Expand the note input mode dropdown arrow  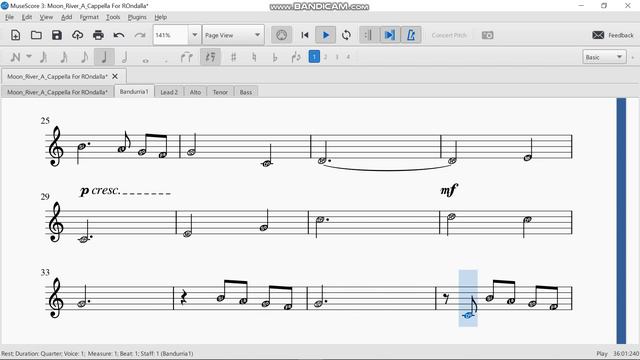pyautogui.click(x=29, y=56)
